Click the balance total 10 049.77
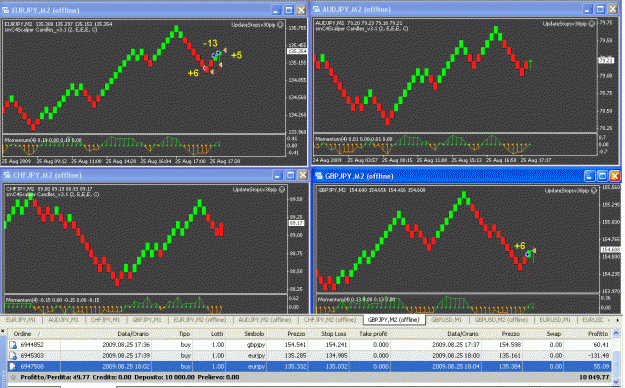 [594, 377]
